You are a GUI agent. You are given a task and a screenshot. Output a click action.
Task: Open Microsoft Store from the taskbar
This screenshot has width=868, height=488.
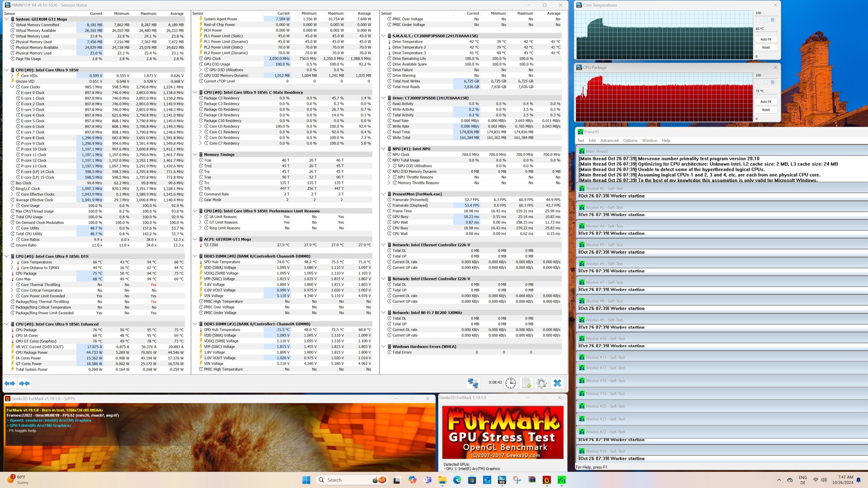coord(472,480)
